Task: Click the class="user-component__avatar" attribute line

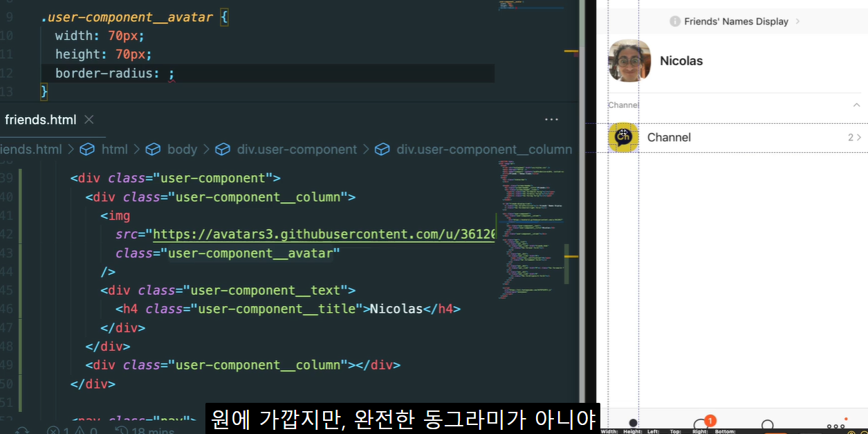Action: click(228, 253)
